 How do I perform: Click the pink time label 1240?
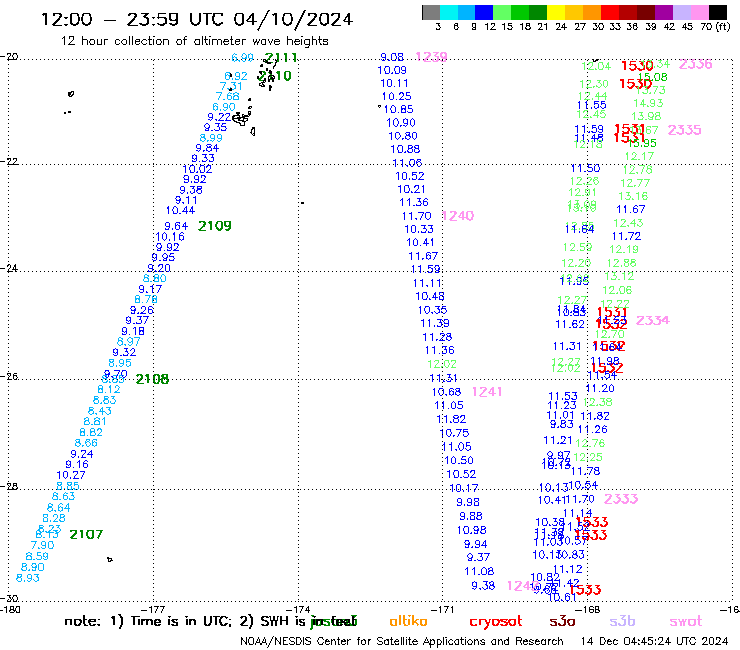[458, 216]
